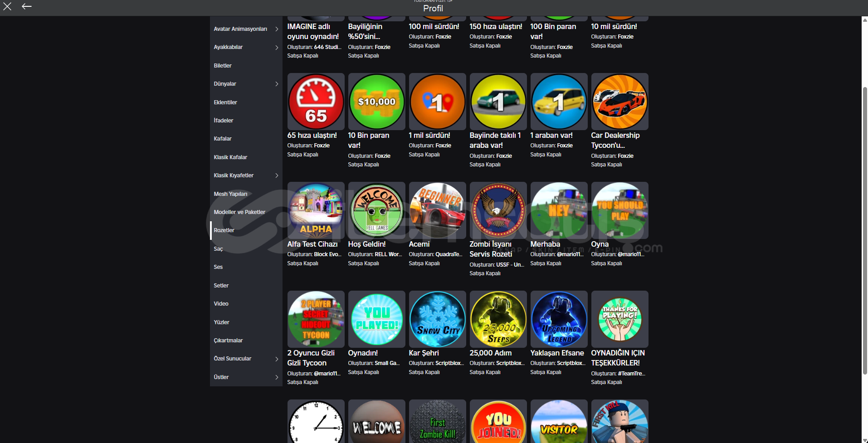The width and height of the screenshot is (868, 443).
Task: Open the First Zombie Kill badge icon
Action: click(x=438, y=421)
